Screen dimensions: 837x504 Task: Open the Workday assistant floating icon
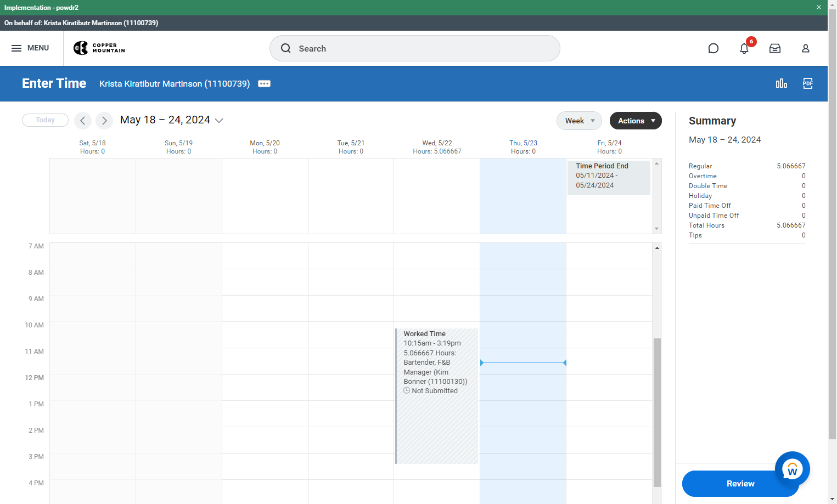792,469
